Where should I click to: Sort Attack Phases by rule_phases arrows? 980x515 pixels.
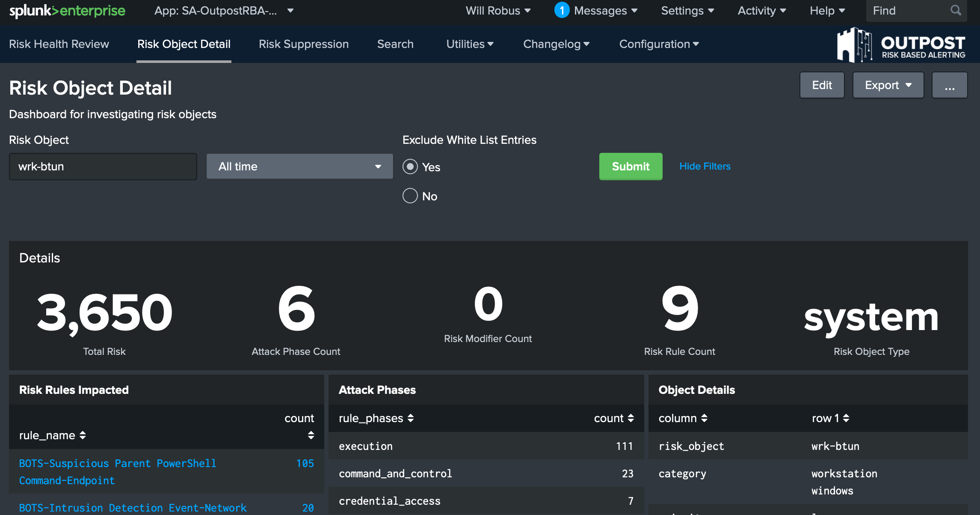tap(411, 418)
